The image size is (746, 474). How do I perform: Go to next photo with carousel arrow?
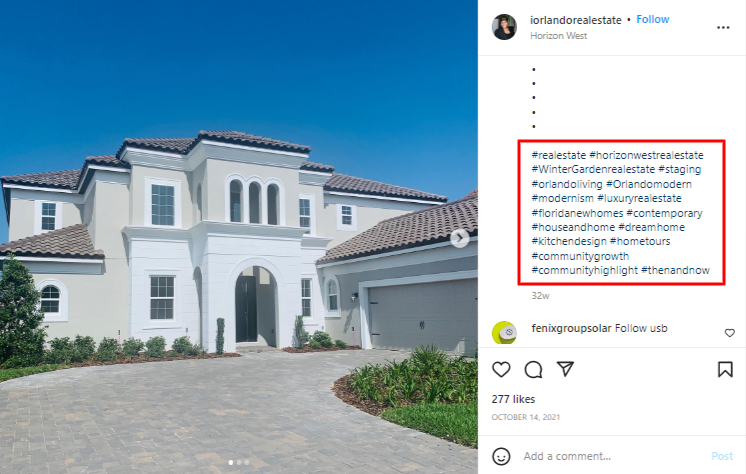pos(460,238)
